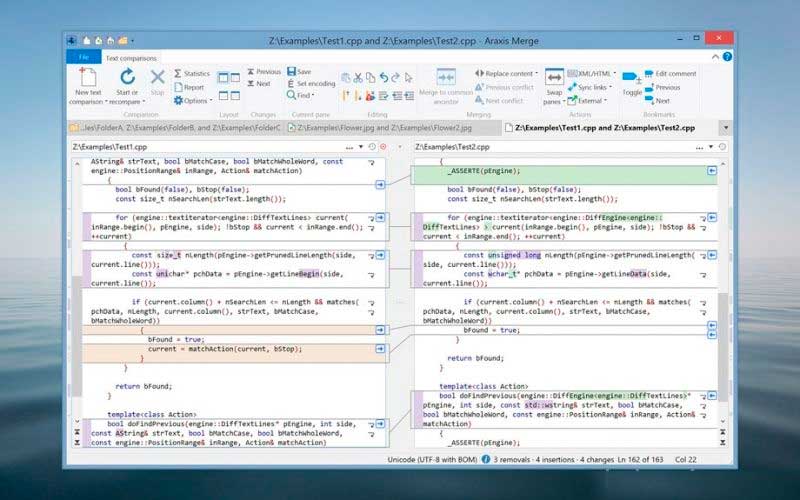
Task: Browse for file with Test2.cpp ellipsis button
Action: 699,147
